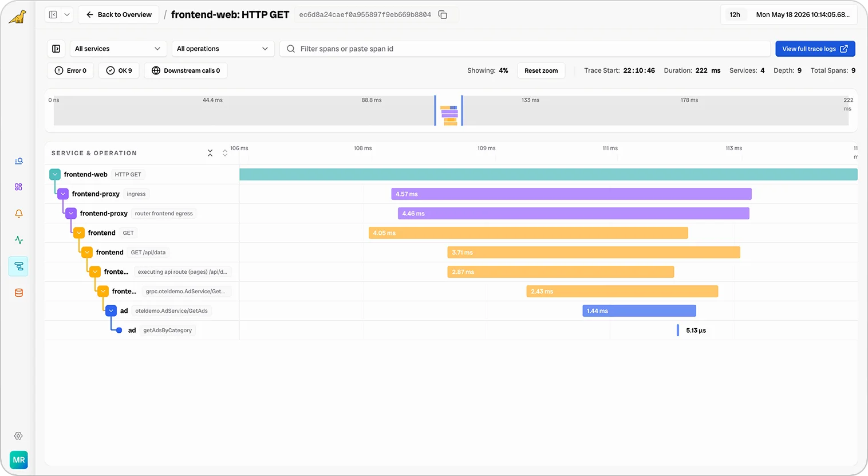868x476 pixels.
Task: Copy the trace ID to clipboard
Action: [x=443, y=14]
